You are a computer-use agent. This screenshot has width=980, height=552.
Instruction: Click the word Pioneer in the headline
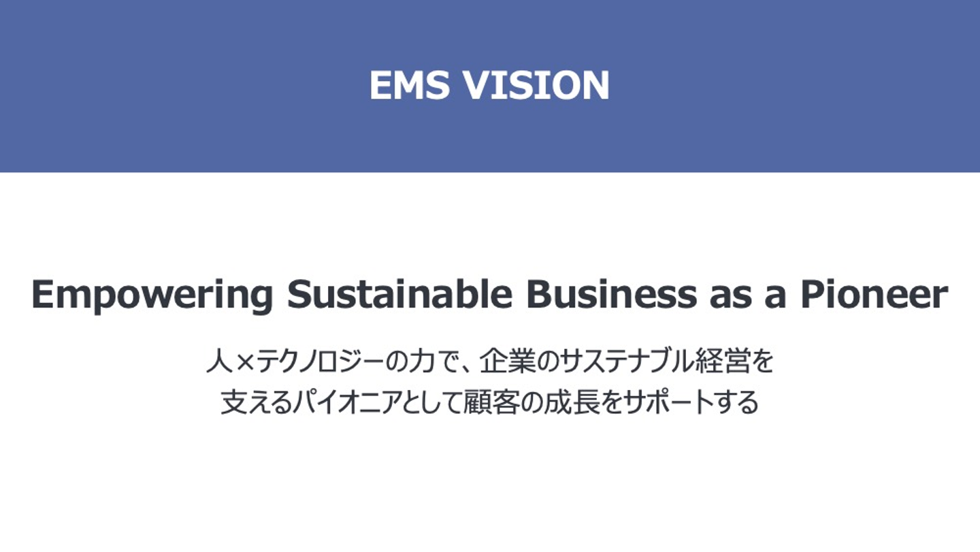click(x=874, y=295)
